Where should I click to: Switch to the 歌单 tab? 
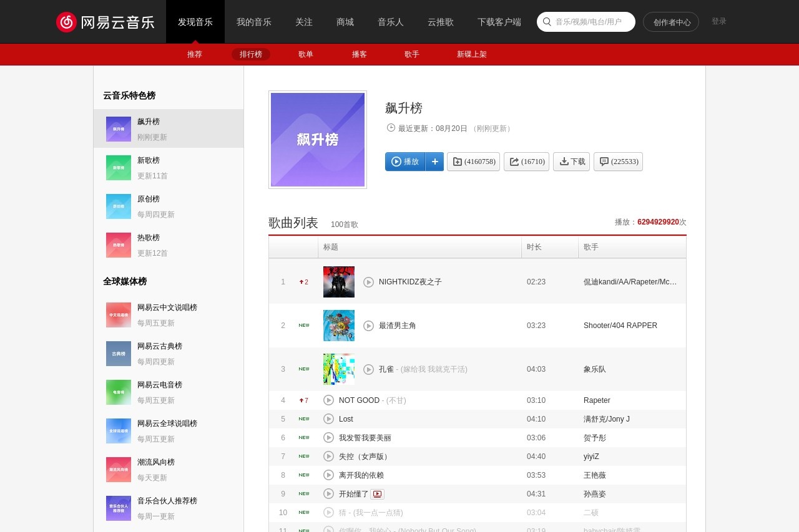306,54
